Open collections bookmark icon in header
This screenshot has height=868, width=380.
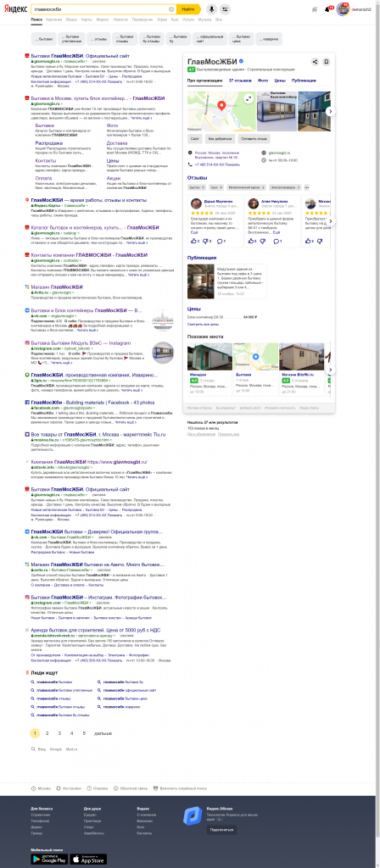pyautogui.click(x=315, y=9)
